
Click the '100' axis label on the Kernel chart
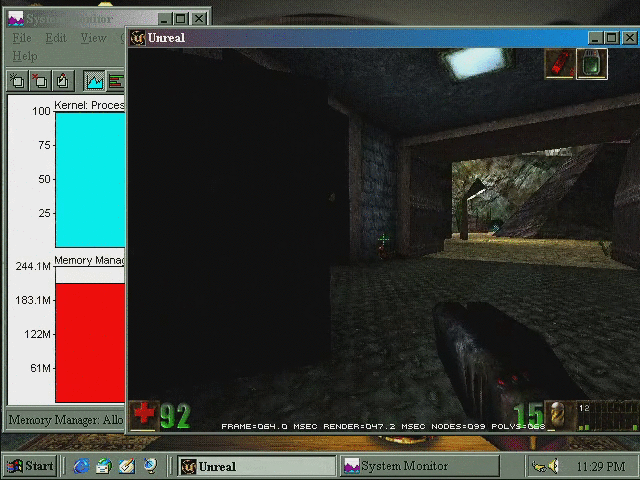[41, 111]
